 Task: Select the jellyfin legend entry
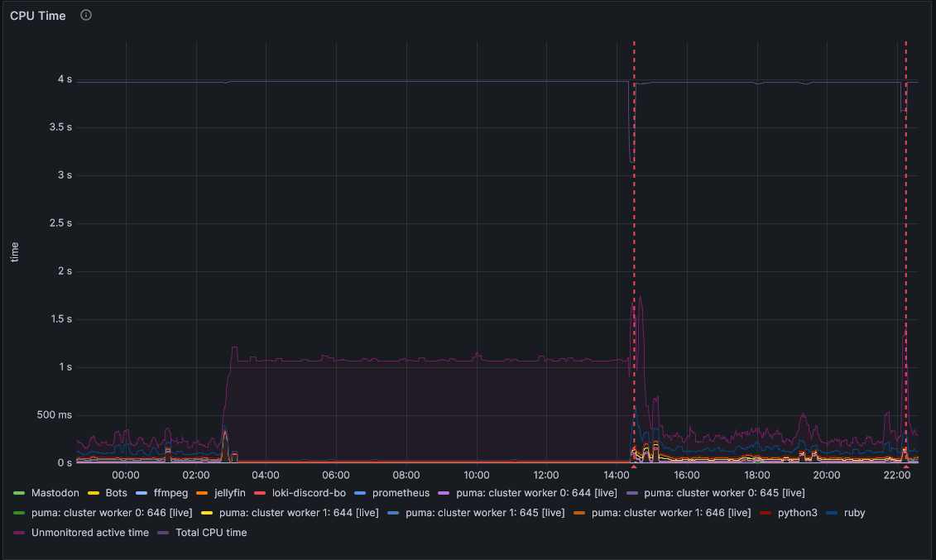coord(229,493)
